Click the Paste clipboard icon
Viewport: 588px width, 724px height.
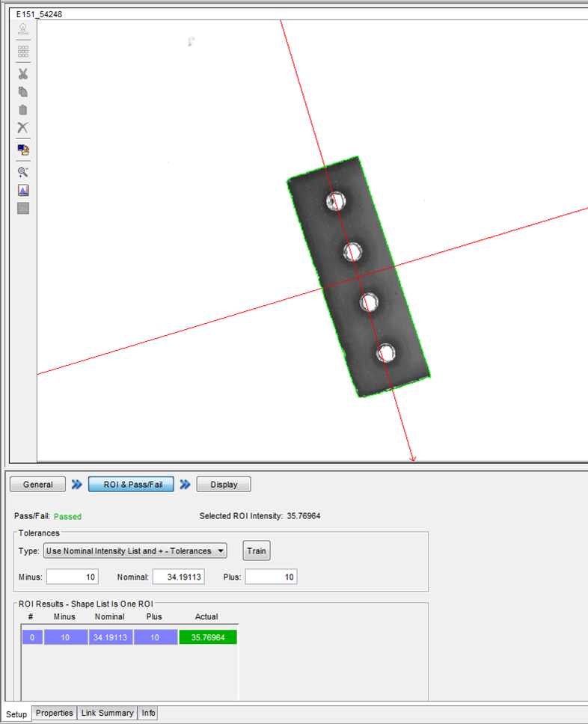23,110
